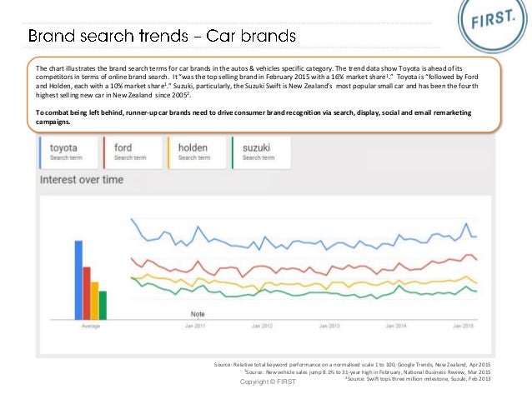
Task: Click the FIRST stamp logo
Action: click(493, 21)
